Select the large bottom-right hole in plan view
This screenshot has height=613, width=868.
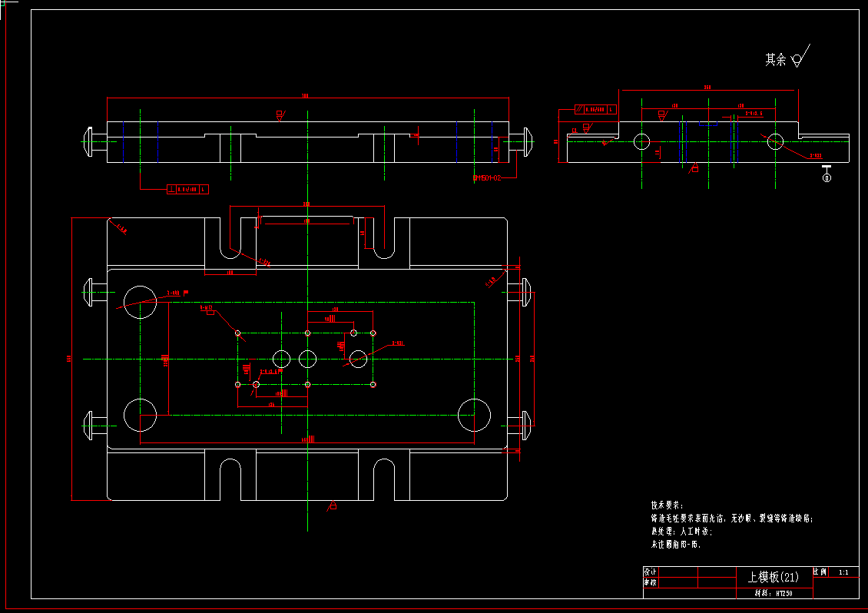(x=475, y=415)
